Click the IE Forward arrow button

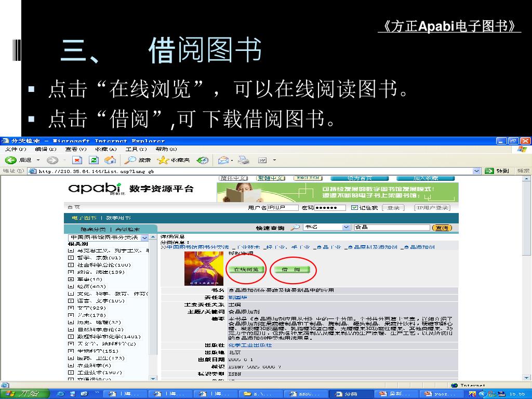pyautogui.click(x=52, y=160)
